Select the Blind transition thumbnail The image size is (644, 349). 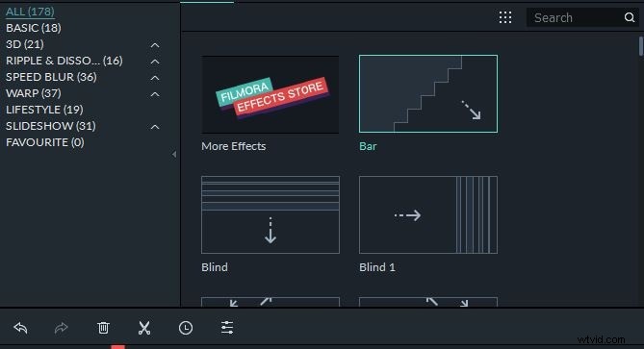pos(270,215)
